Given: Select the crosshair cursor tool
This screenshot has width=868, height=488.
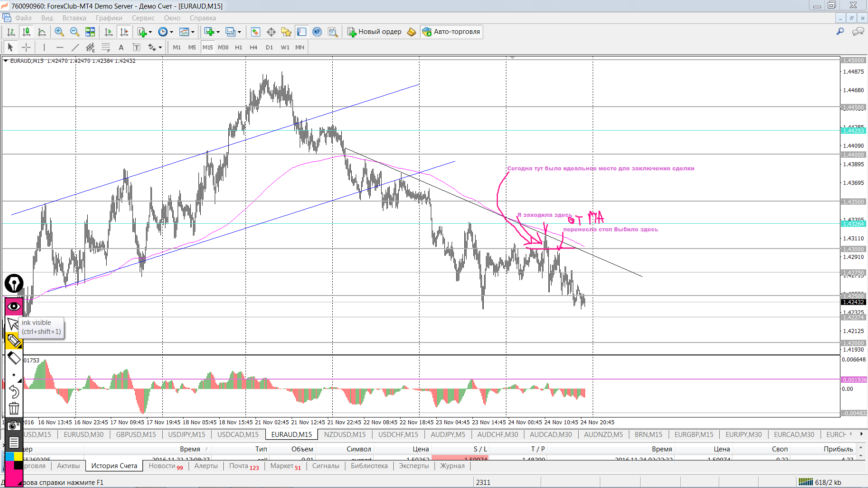Looking at the screenshot, I should [x=26, y=47].
